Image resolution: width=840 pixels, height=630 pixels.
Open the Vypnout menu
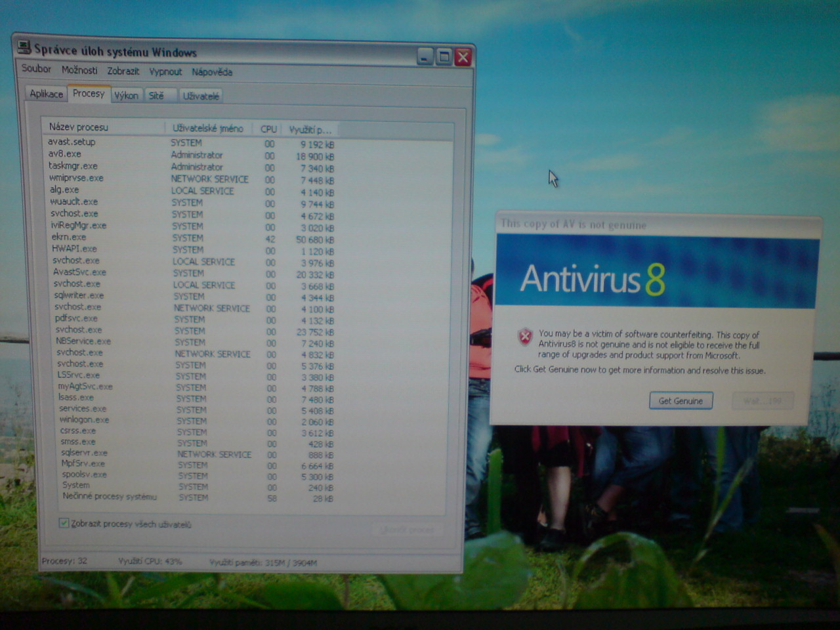[x=165, y=72]
